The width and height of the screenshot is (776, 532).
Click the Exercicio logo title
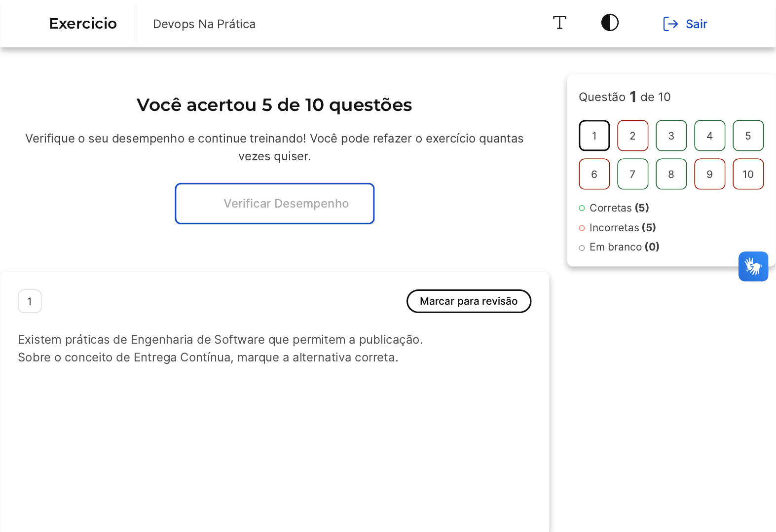(x=83, y=24)
